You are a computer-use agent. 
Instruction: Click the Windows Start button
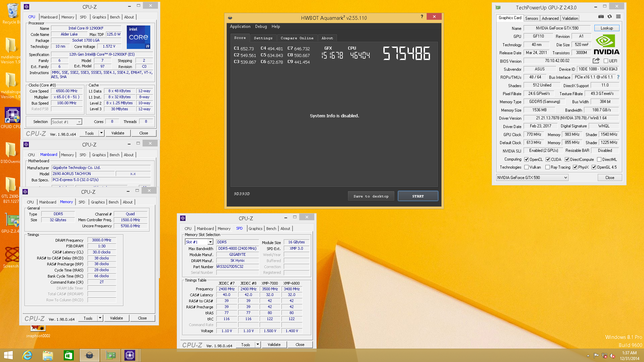pyautogui.click(x=8, y=355)
